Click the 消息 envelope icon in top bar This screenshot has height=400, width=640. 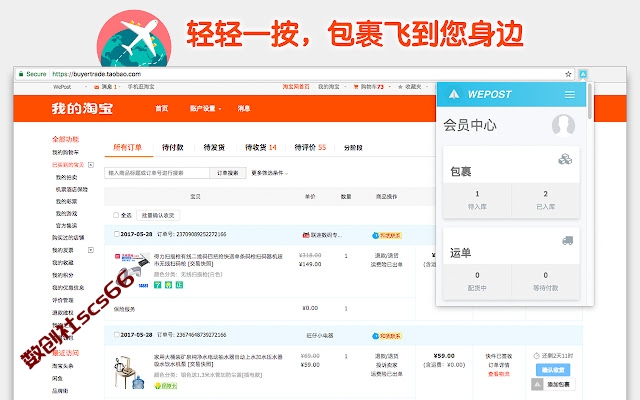coord(97,87)
